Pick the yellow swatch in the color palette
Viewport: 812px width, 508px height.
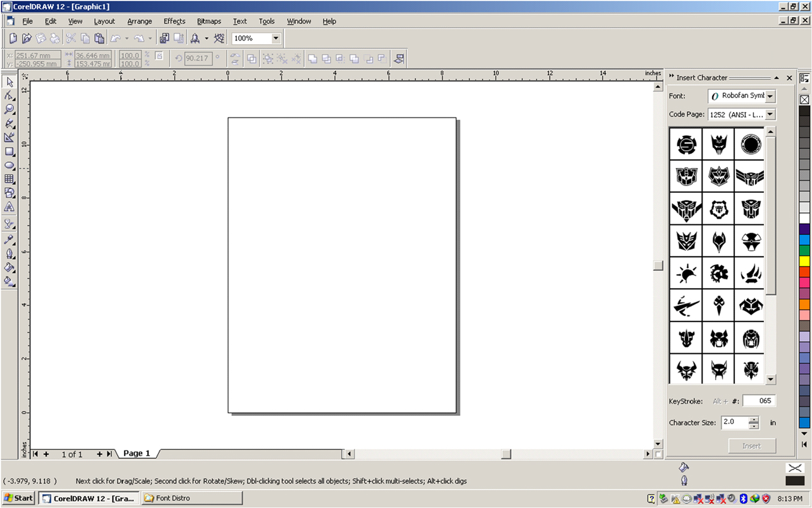[x=804, y=261]
